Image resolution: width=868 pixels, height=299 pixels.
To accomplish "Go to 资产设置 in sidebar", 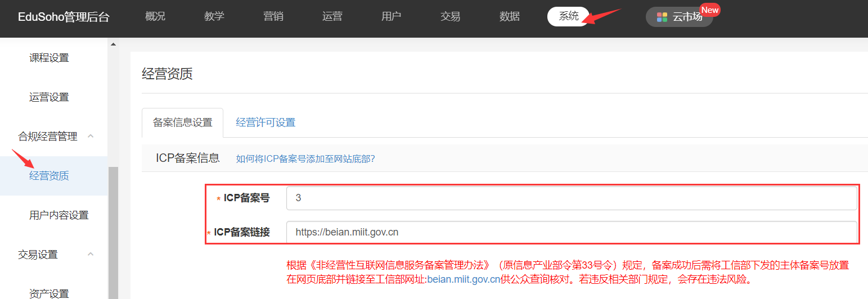I will click(49, 293).
